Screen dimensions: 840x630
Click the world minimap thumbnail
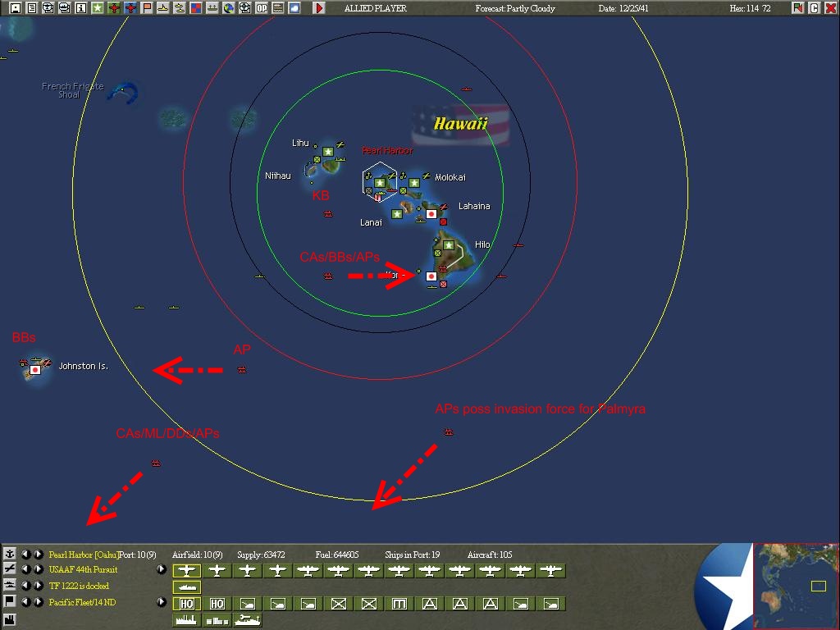[796, 587]
